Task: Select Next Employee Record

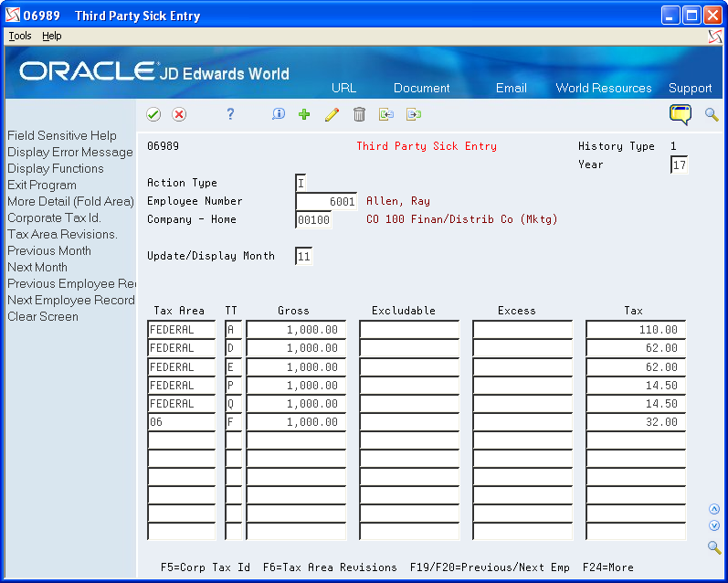Action: click(x=71, y=300)
